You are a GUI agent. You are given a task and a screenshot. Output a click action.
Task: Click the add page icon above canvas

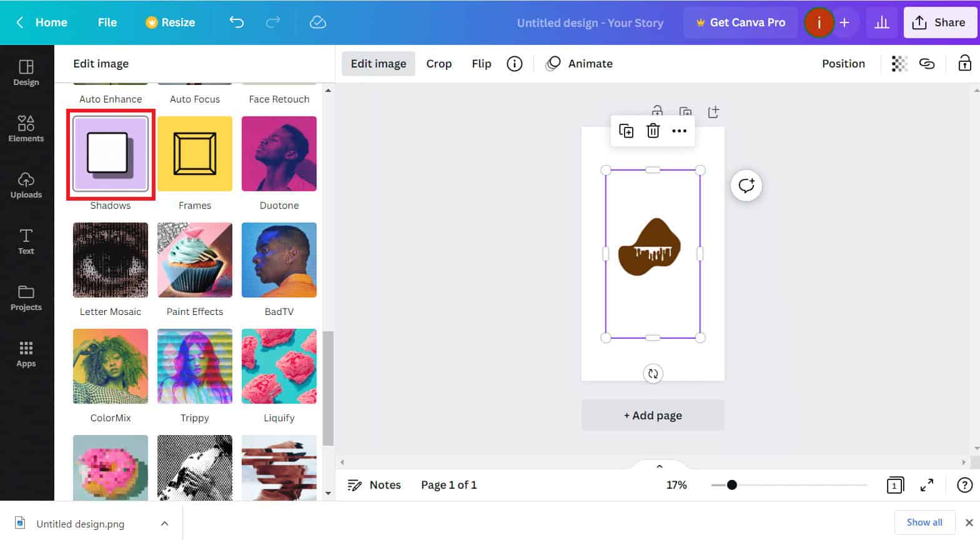point(713,112)
